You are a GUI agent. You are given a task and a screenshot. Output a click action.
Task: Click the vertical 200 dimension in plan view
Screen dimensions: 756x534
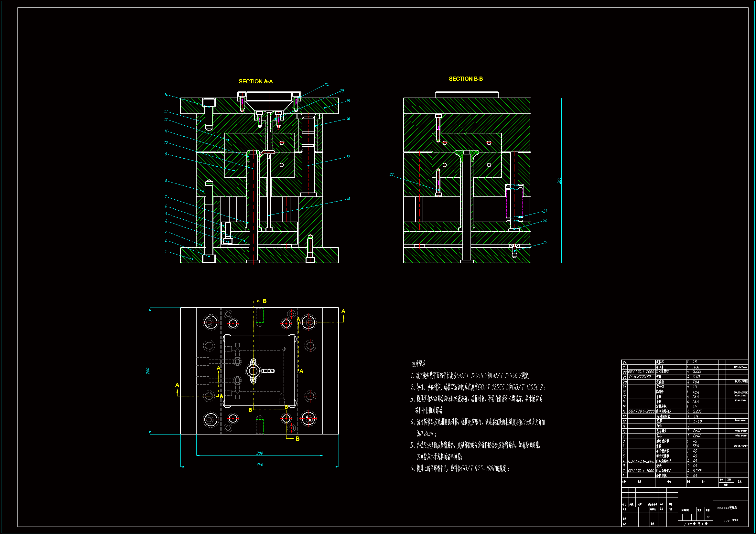[148, 371]
